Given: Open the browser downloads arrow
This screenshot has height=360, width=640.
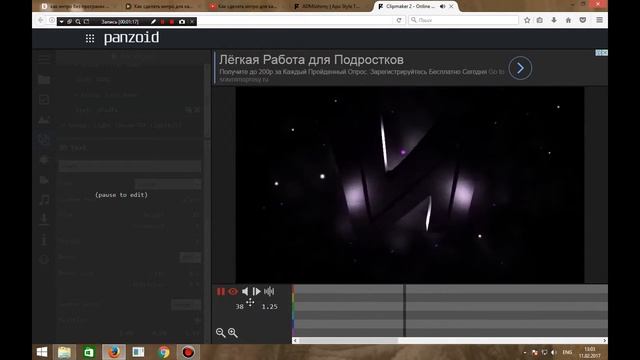Looking at the screenshot, I should [x=554, y=20].
